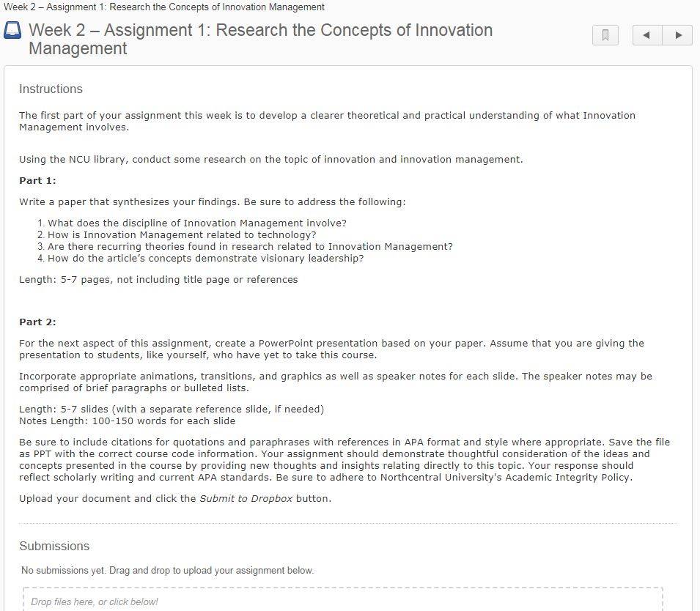Click the Part 1 bold label
This screenshot has width=700, height=611.
point(37,181)
